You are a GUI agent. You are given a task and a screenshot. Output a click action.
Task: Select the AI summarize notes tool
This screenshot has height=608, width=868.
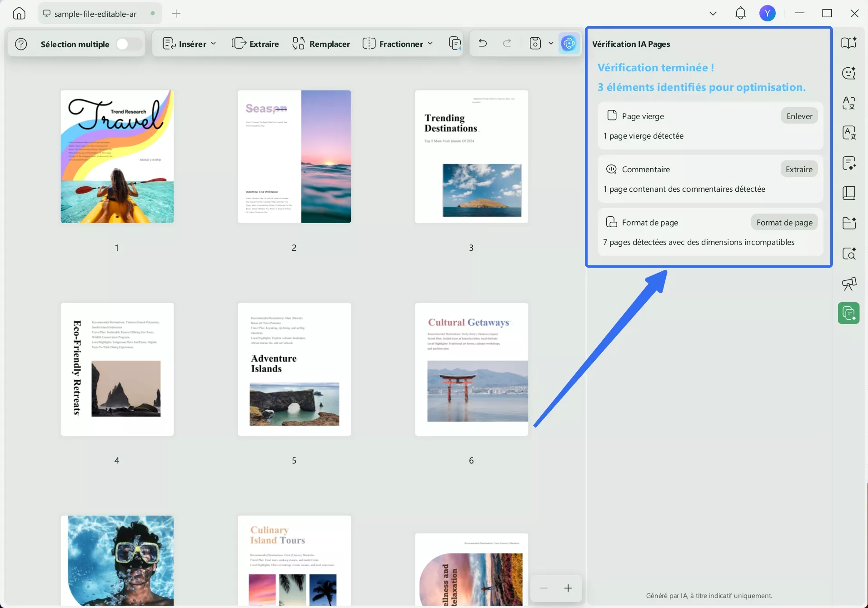849,163
